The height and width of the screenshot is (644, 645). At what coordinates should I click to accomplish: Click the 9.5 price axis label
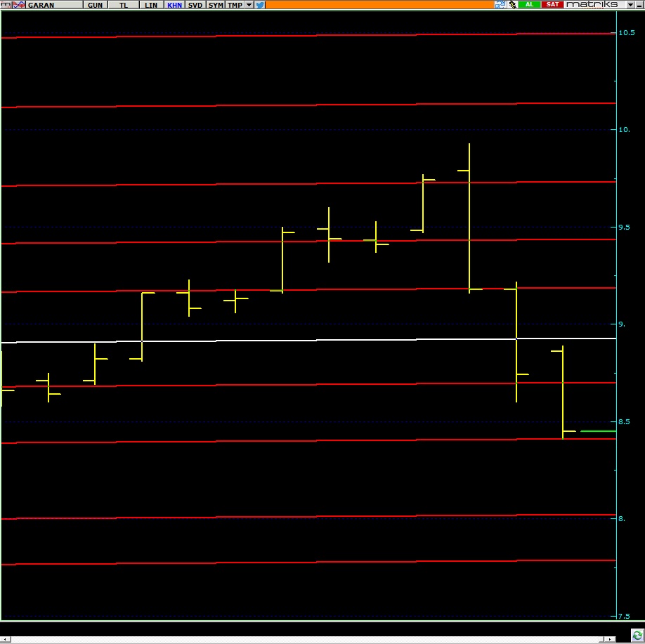624,227
